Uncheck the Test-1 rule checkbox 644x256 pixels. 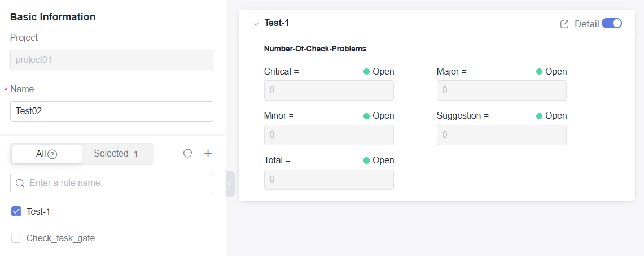tap(16, 211)
